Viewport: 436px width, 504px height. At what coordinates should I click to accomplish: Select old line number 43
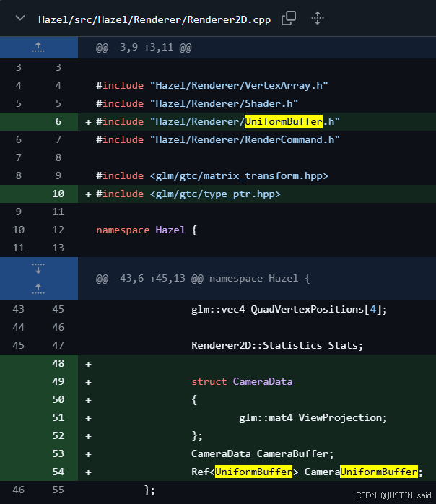pos(18,309)
